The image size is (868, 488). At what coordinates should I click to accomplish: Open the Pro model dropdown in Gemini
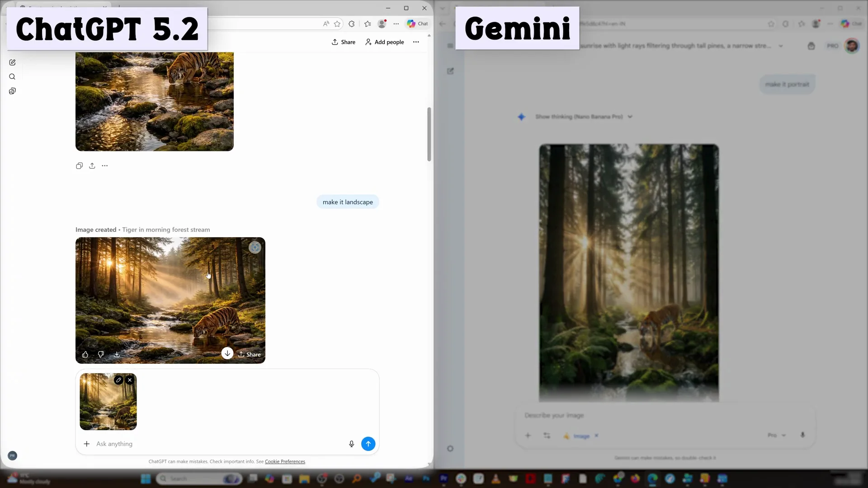(776, 435)
